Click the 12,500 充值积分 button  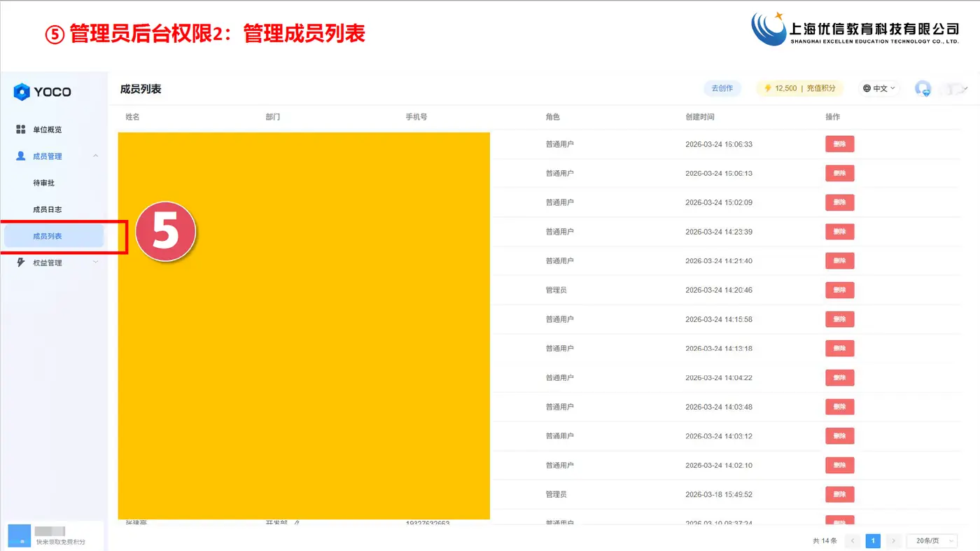800,88
